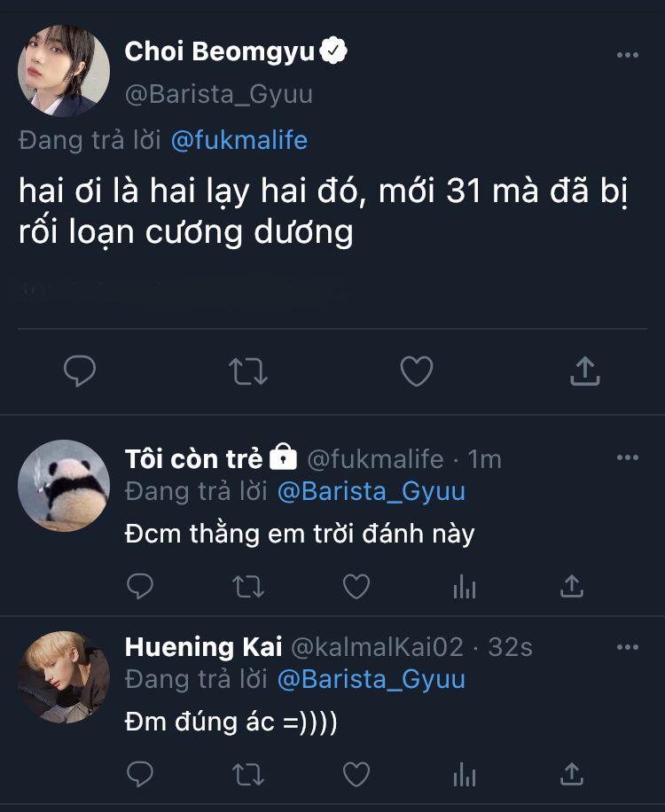Viewport: 665px width, 812px height.
Task: Reply to Huening Kai's tweet
Action: point(140,774)
